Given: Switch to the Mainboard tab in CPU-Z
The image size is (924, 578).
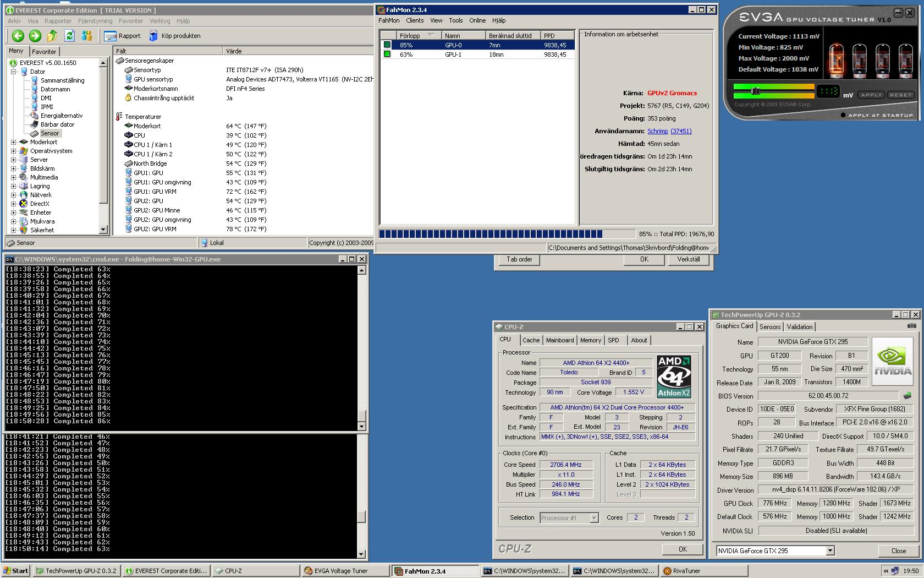Looking at the screenshot, I should 560,340.
